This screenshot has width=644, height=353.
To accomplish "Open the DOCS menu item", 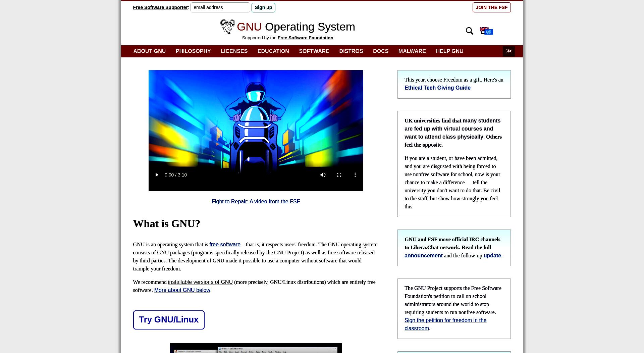I will click(381, 51).
